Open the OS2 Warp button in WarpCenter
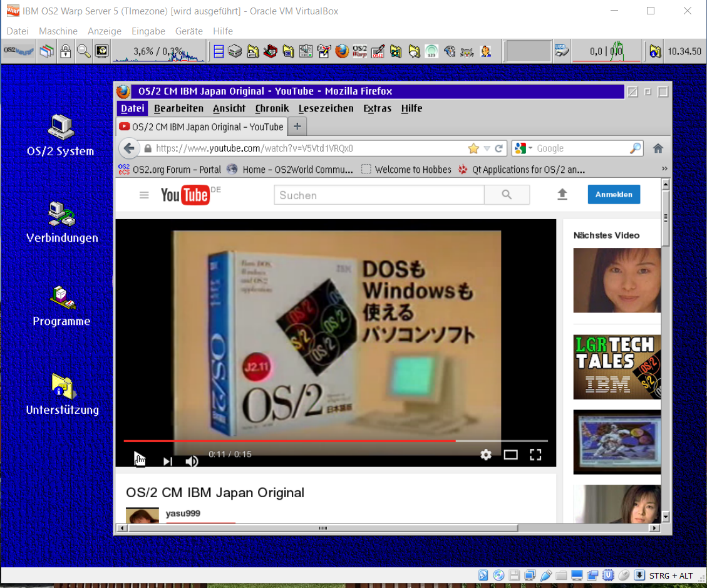The width and height of the screenshot is (707, 588). click(19, 51)
